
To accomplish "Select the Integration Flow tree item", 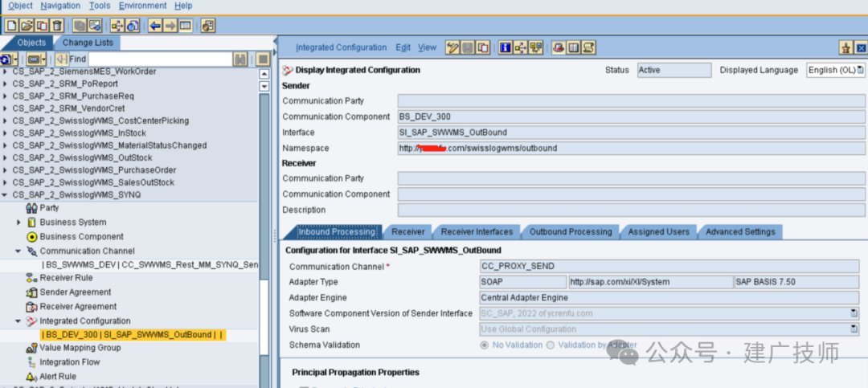I will click(x=70, y=362).
